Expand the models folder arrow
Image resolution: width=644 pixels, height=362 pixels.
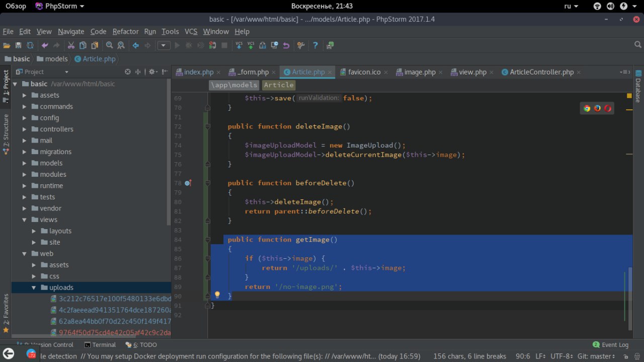click(x=24, y=163)
